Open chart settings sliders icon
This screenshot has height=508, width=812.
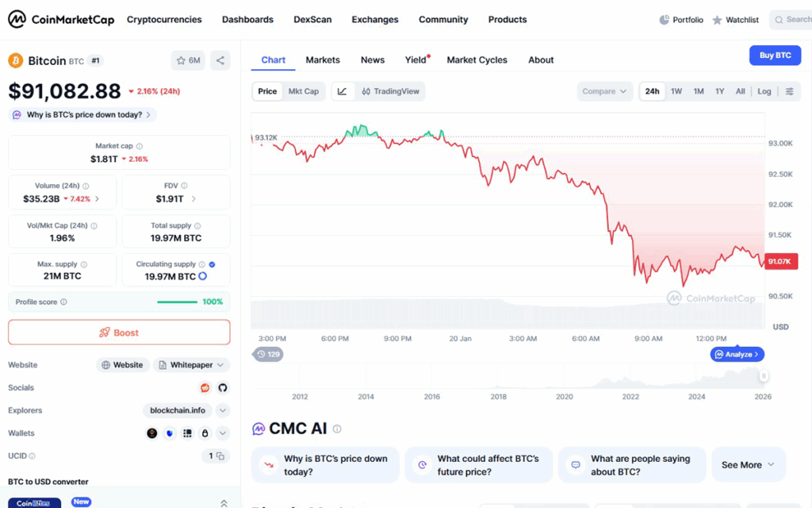tap(789, 91)
